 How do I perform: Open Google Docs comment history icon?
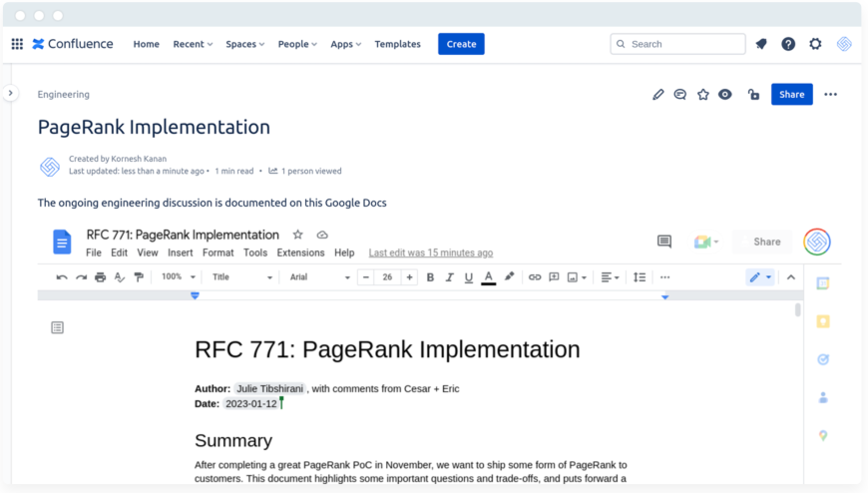coord(664,242)
